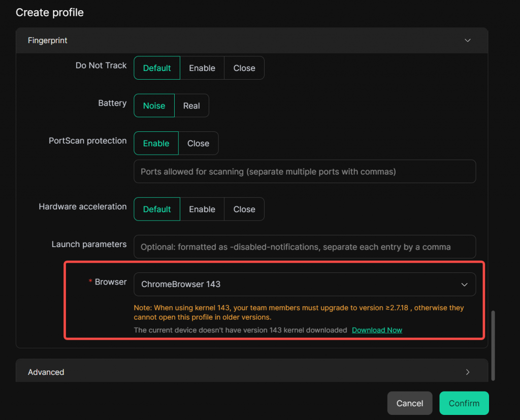Click Download Now kernel link

(x=377, y=330)
